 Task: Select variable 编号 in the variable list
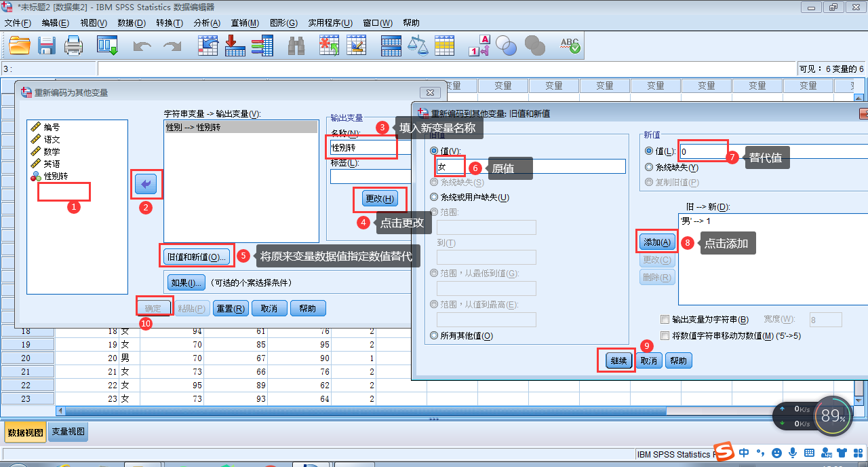point(52,127)
